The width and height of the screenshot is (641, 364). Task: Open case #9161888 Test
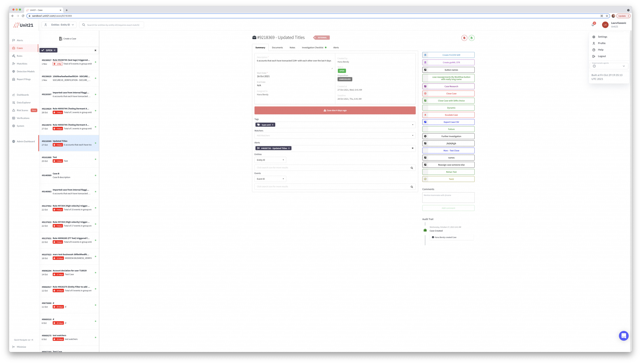(x=69, y=159)
